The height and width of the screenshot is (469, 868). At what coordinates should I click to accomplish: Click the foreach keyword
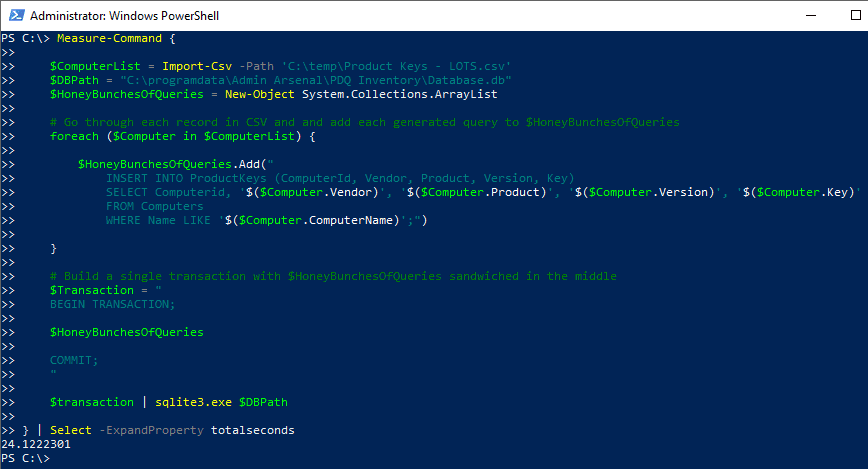click(x=74, y=136)
